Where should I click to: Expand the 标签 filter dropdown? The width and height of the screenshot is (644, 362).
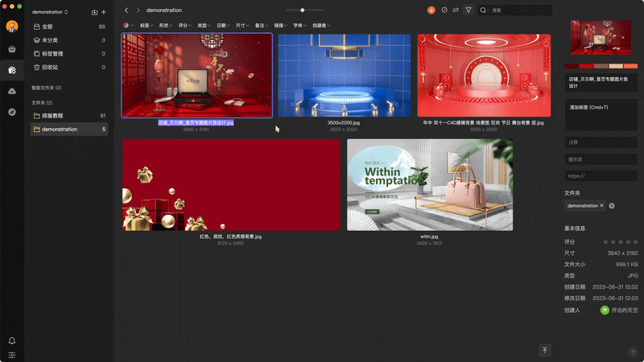click(147, 26)
